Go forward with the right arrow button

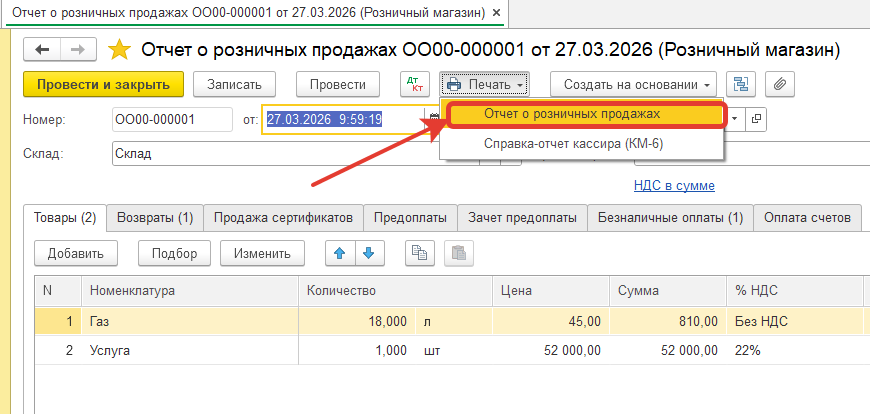point(78,49)
